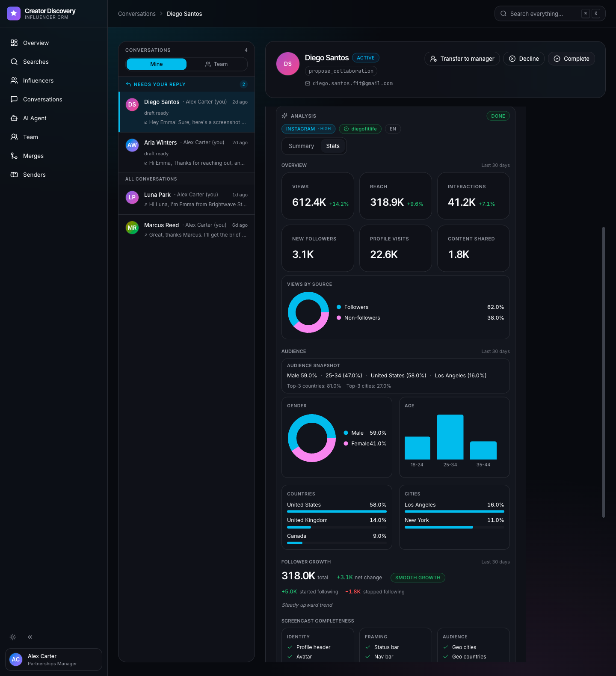Image resolution: width=616 pixels, height=676 pixels.
Task: Click the envelope icon beside email
Action: [x=308, y=83]
